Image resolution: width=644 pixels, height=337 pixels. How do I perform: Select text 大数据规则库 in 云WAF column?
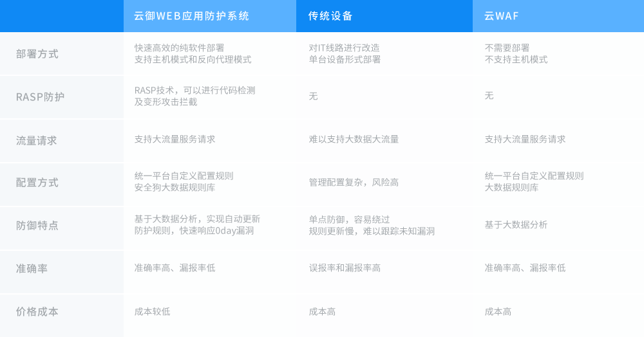tap(511, 187)
